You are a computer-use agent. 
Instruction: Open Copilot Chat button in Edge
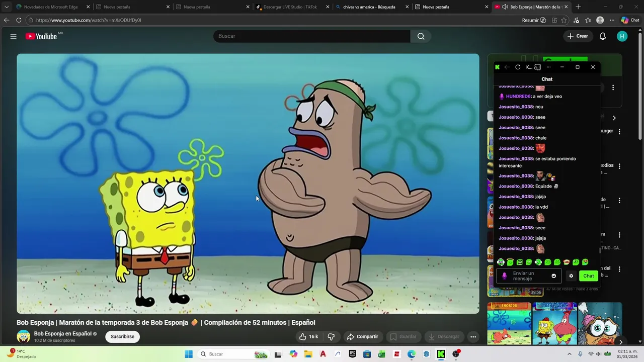pyautogui.click(x=630, y=20)
